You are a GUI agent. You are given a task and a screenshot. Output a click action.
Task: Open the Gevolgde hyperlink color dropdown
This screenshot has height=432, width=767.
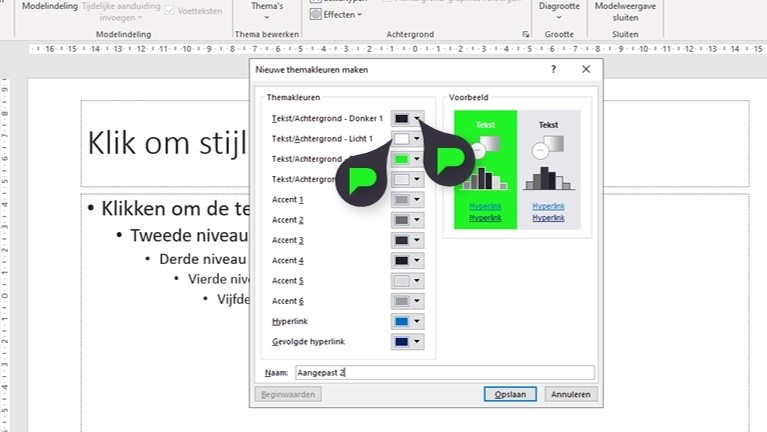[417, 342]
